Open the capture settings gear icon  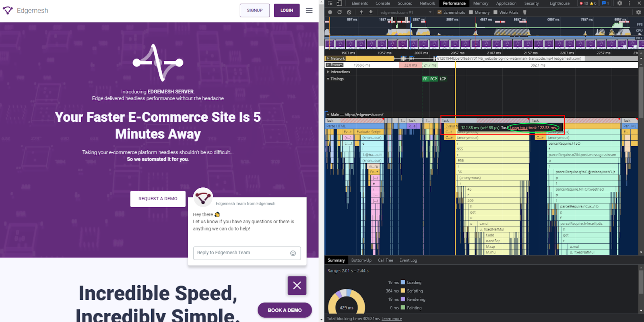[x=638, y=12]
